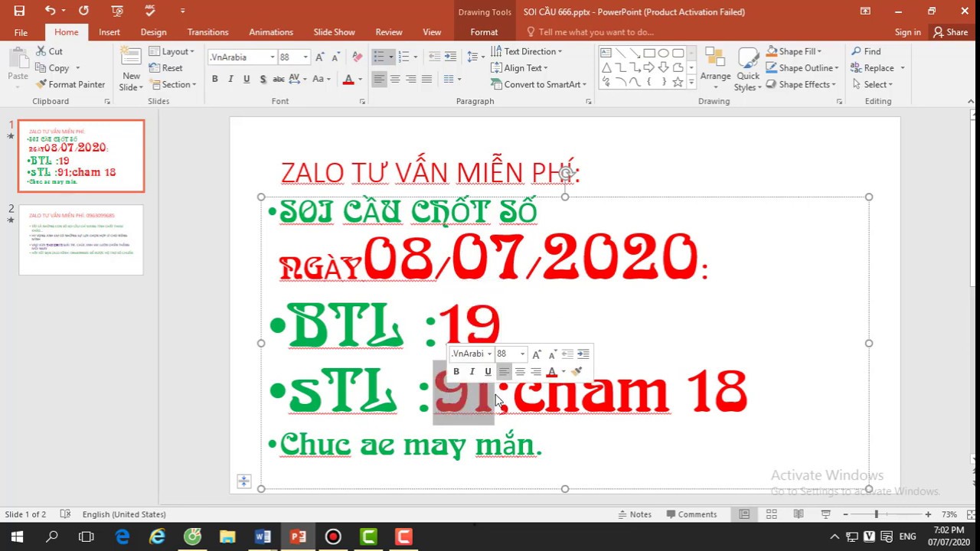
Task: Click the Cut button
Action: click(x=50, y=51)
